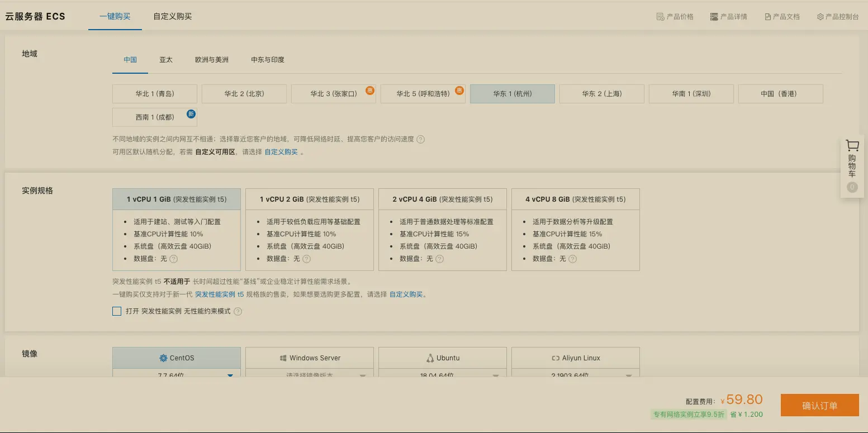Select 4 vCPU 8 GiB instance card

[576, 230]
